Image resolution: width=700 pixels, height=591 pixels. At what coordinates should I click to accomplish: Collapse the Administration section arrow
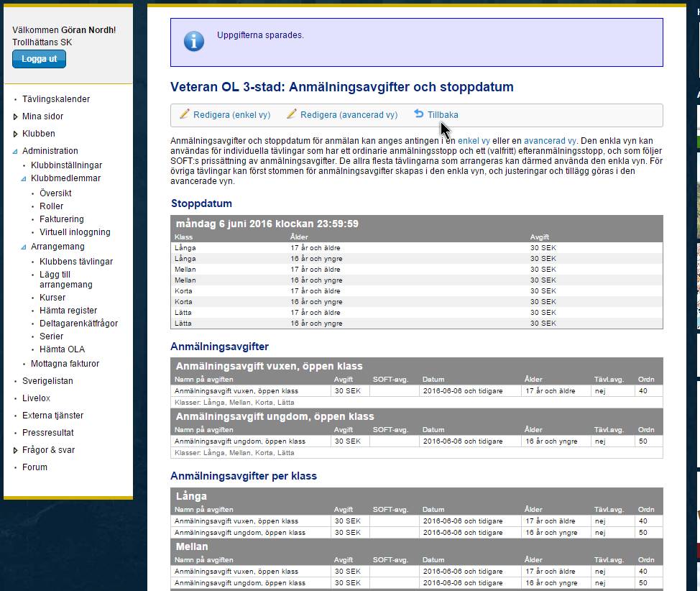coord(15,152)
